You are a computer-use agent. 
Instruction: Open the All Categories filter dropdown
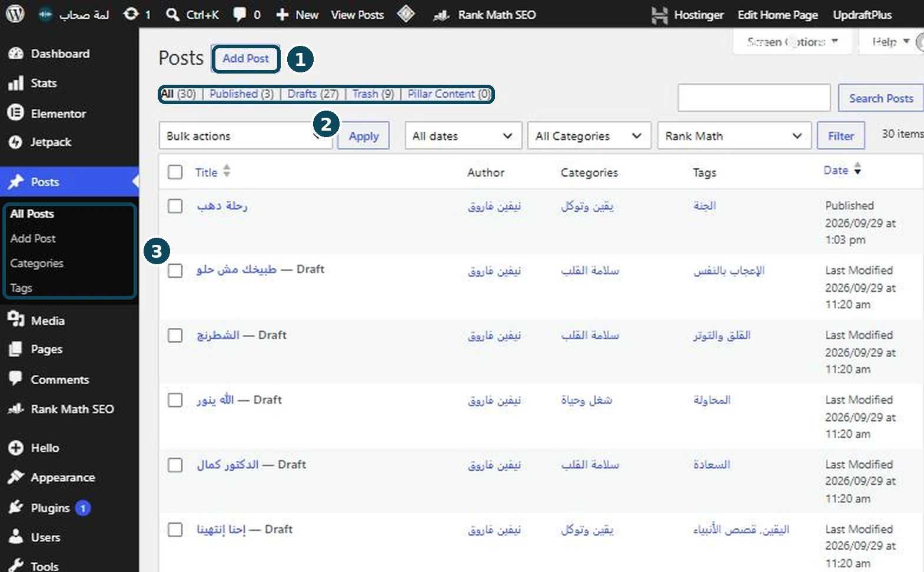590,135
